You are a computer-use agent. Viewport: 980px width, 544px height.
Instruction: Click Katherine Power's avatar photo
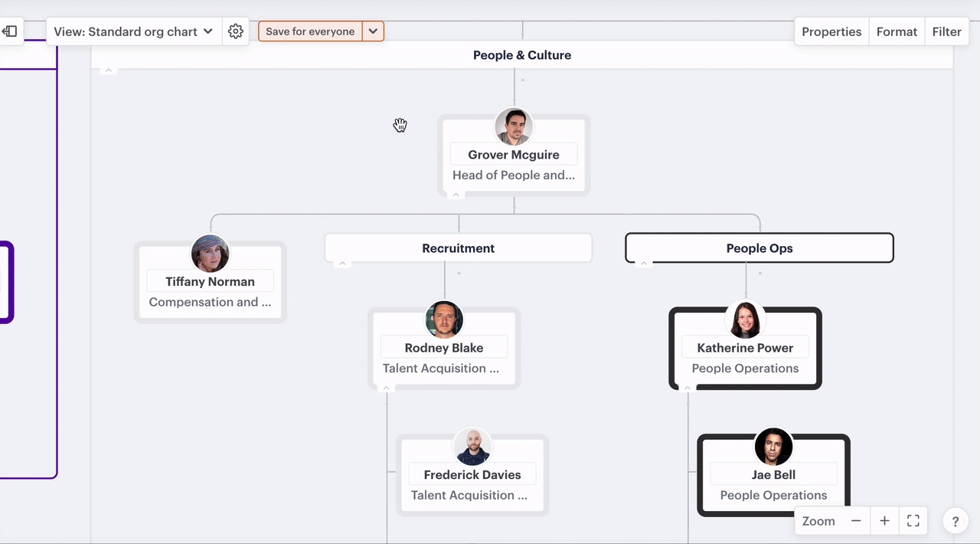click(x=745, y=320)
